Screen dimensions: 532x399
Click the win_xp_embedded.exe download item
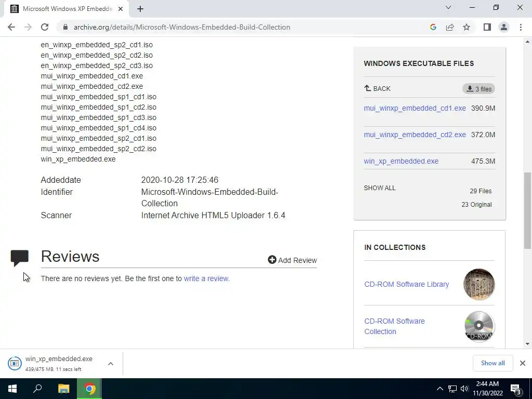(59, 363)
